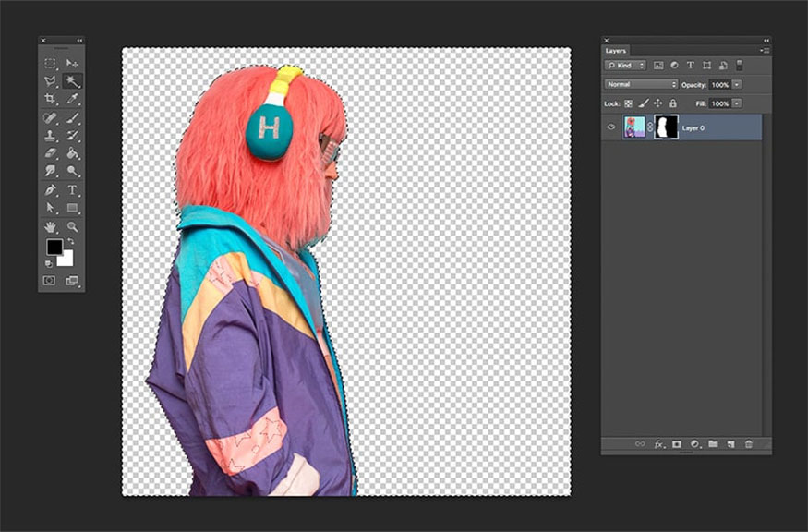The image size is (808, 532).
Task: Expand the Opacity slider arrow
Action: [736, 84]
